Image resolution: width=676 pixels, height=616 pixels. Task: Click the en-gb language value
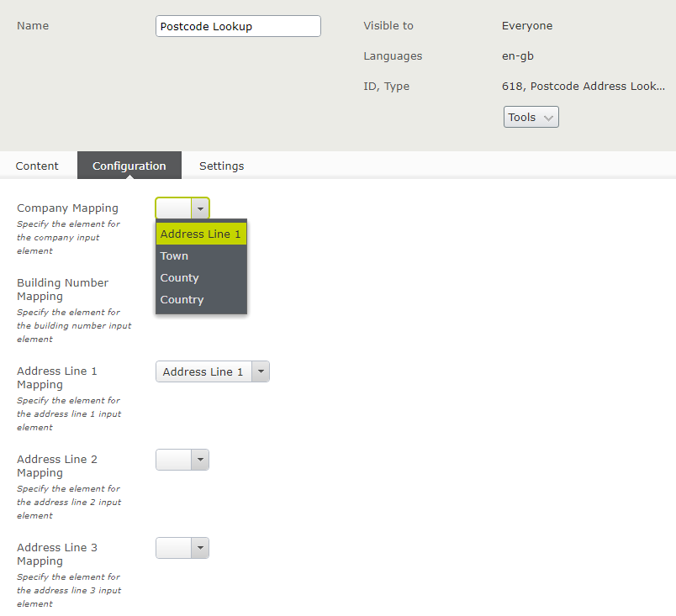tap(518, 56)
